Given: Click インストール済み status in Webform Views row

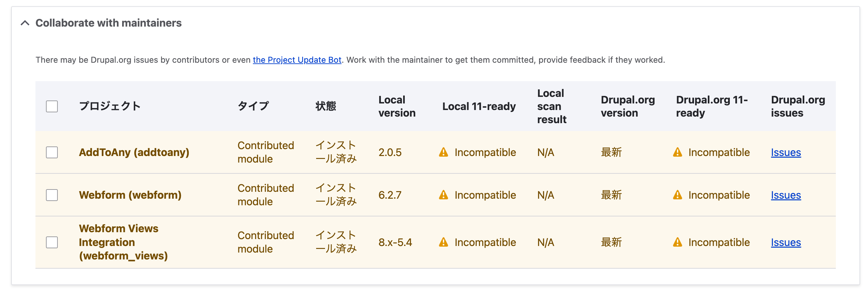Looking at the screenshot, I should (x=336, y=242).
